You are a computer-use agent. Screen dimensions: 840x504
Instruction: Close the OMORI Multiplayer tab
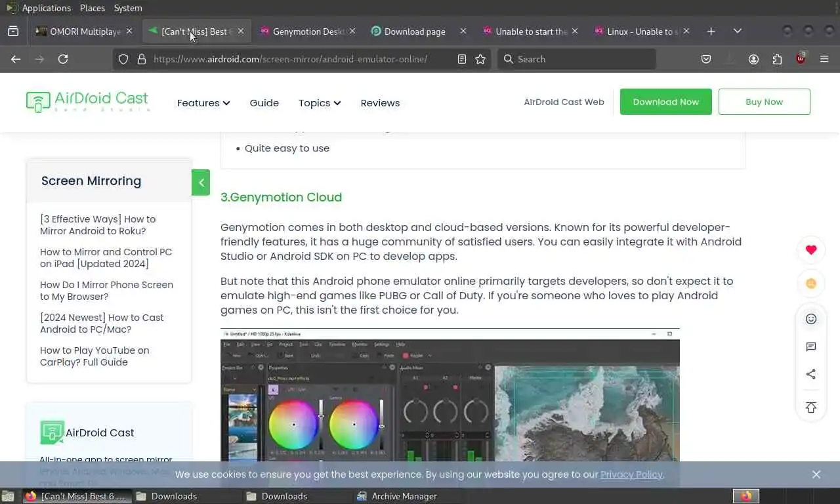(129, 31)
